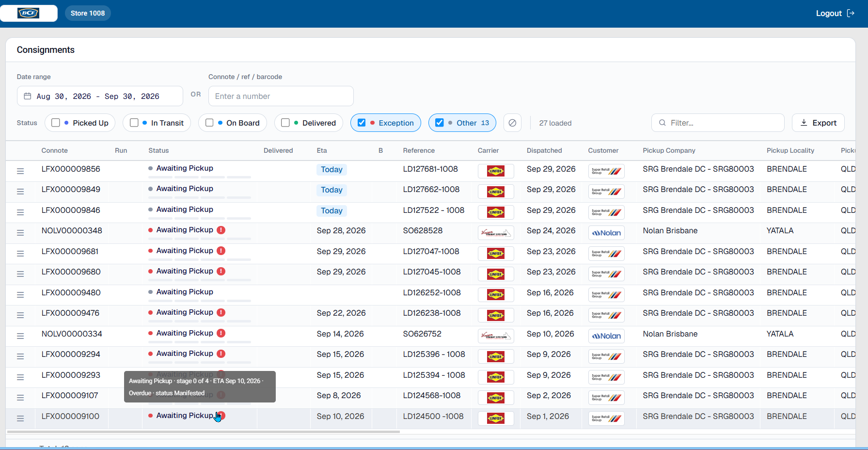Open the row menu for LFX000009856
Image resolution: width=868 pixels, height=450 pixels.
pos(20,171)
